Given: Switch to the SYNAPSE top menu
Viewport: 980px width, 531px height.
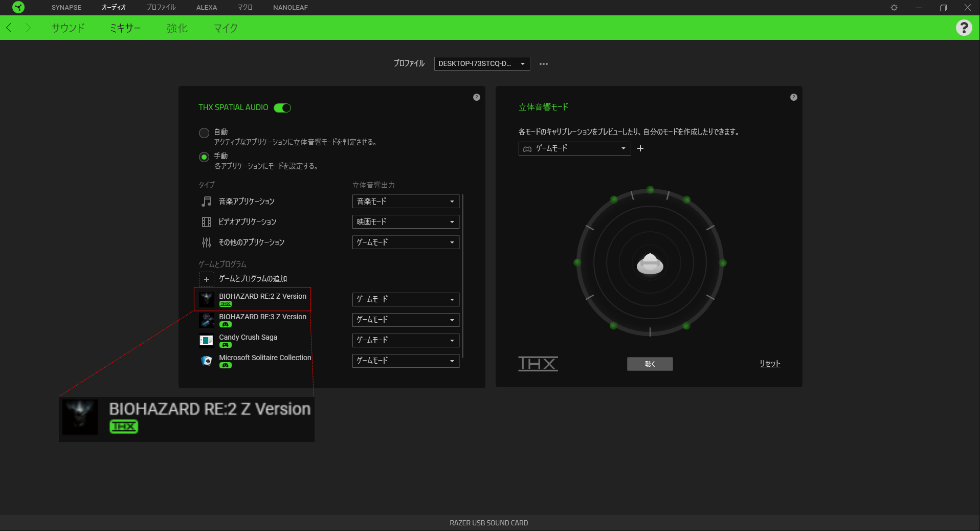Looking at the screenshot, I should [66, 8].
